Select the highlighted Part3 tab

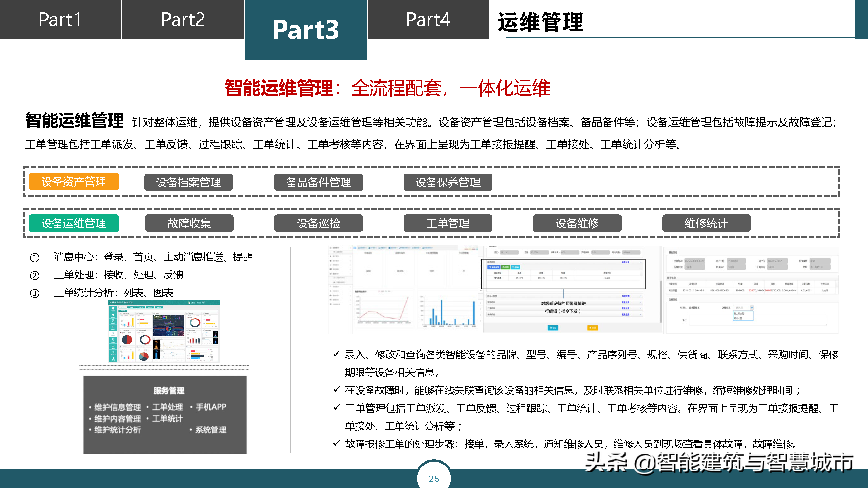click(x=306, y=30)
